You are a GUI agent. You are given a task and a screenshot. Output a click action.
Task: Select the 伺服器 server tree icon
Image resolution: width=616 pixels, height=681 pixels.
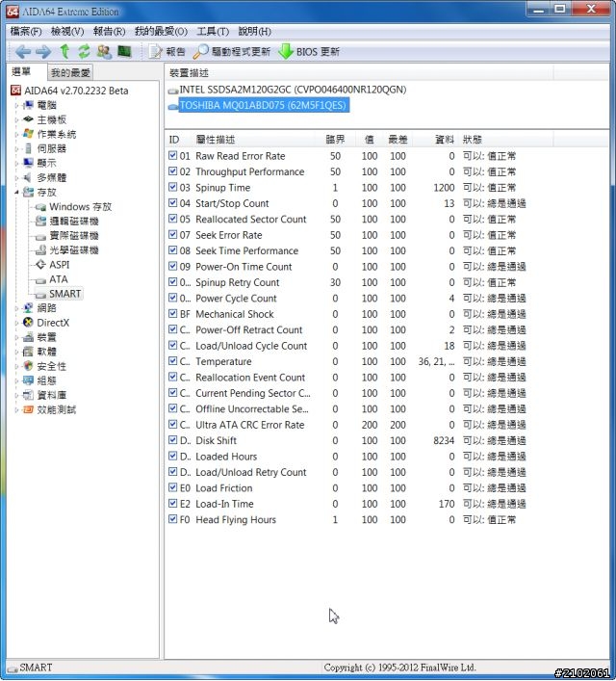point(28,148)
